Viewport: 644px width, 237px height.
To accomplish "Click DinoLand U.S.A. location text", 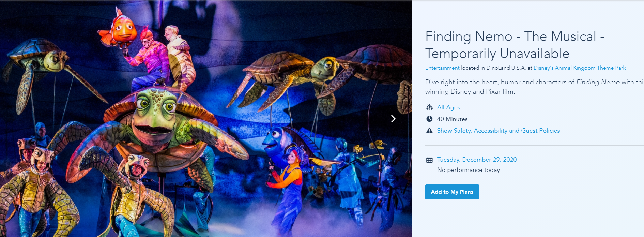I will (x=506, y=68).
